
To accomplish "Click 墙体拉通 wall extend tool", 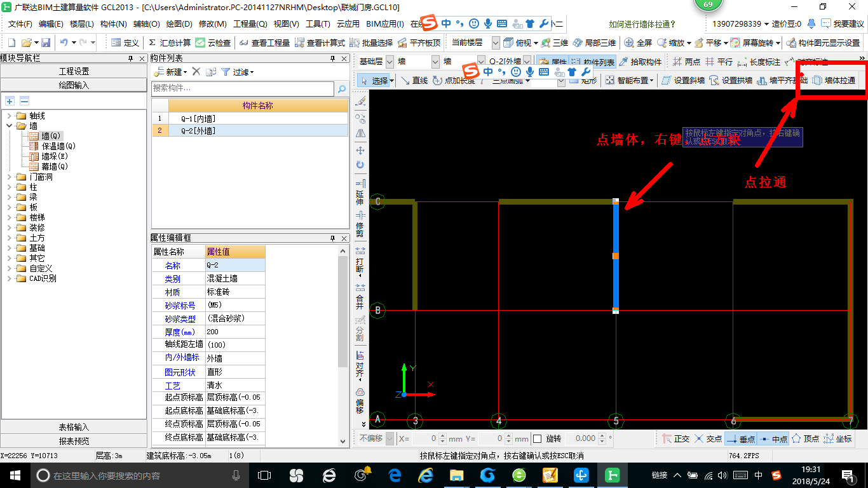I will pos(834,81).
